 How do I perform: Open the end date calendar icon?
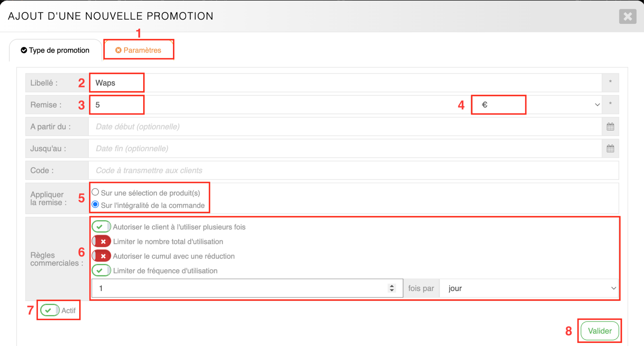(x=610, y=149)
